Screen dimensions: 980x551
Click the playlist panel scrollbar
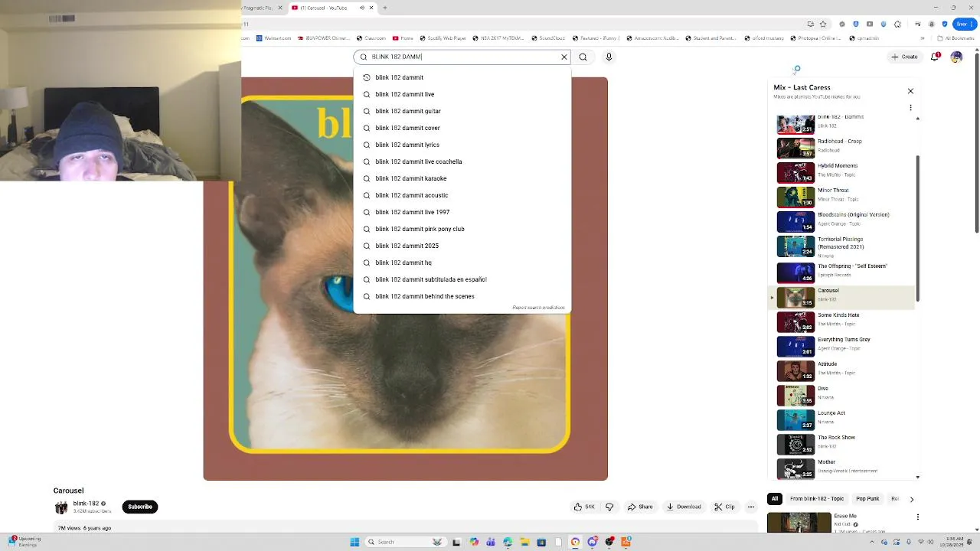917,229
